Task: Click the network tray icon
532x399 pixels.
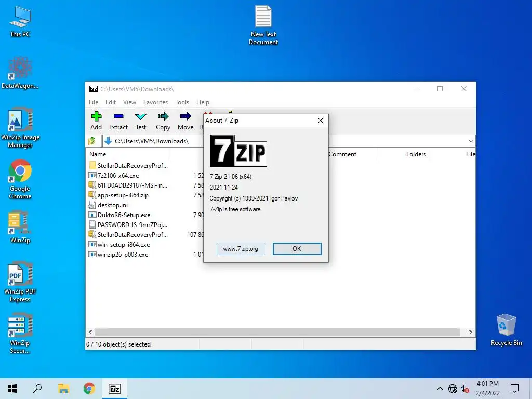Action: pos(453,389)
